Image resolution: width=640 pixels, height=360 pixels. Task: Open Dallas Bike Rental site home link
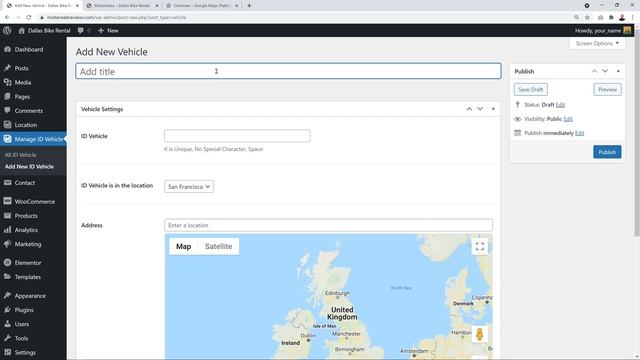[44, 31]
